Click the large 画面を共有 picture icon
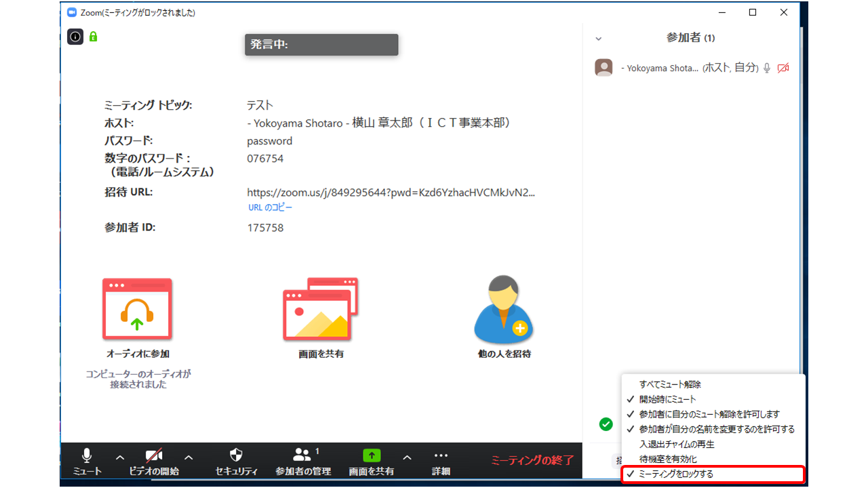This screenshot has height=488, width=868. click(x=320, y=308)
